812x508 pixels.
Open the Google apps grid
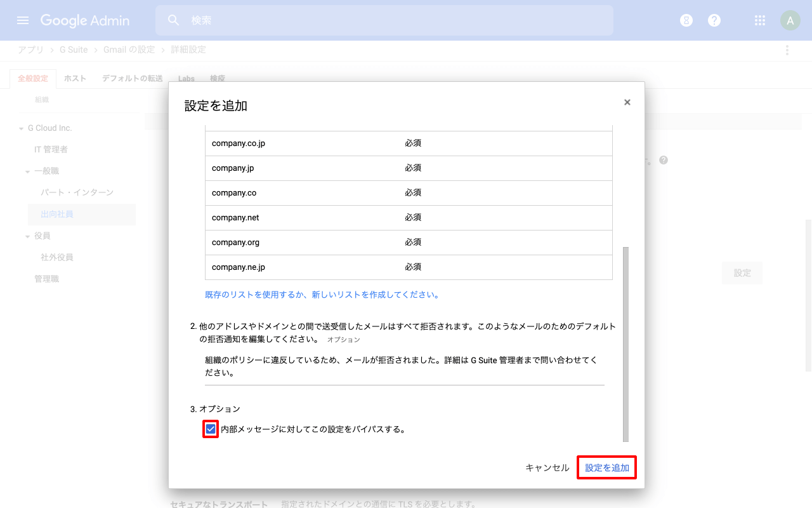click(760, 20)
